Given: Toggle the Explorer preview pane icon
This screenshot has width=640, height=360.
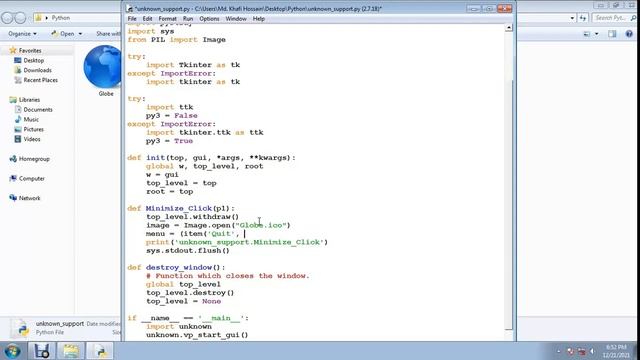Looking at the screenshot, I should [x=612, y=34].
